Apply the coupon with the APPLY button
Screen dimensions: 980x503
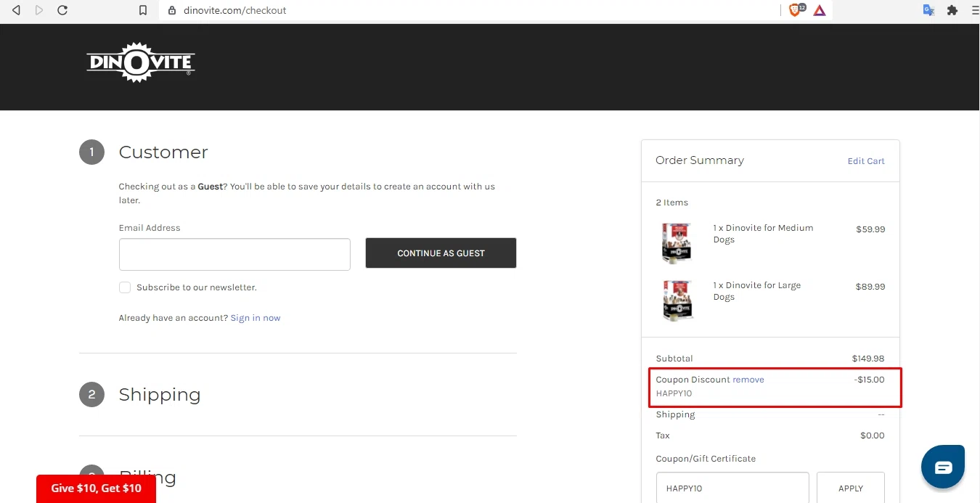(x=851, y=488)
